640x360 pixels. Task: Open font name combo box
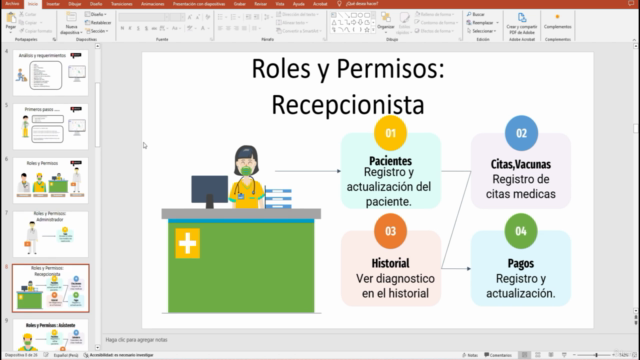pyautogui.click(x=144, y=17)
